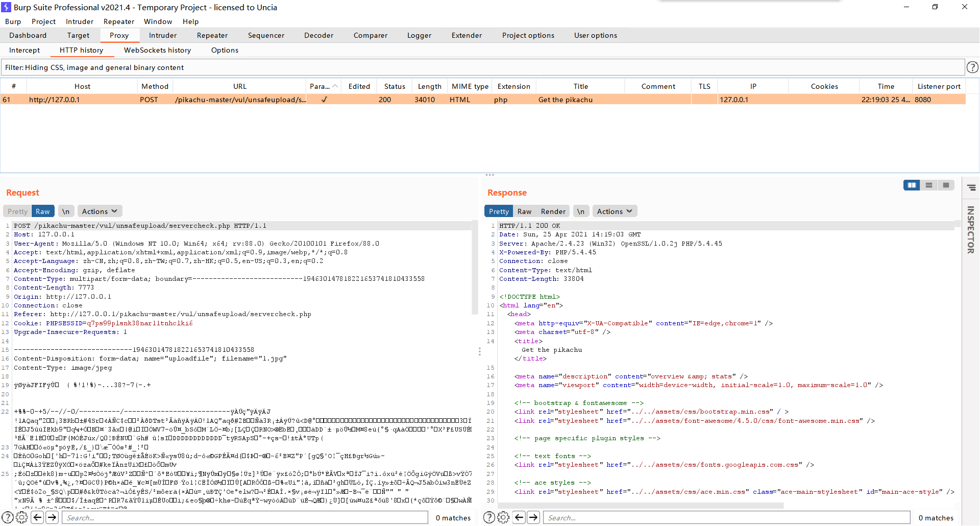This screenshot has height=526, width=980.
Task: Select the side-by-side layout view
Action: tap(912, 185)
